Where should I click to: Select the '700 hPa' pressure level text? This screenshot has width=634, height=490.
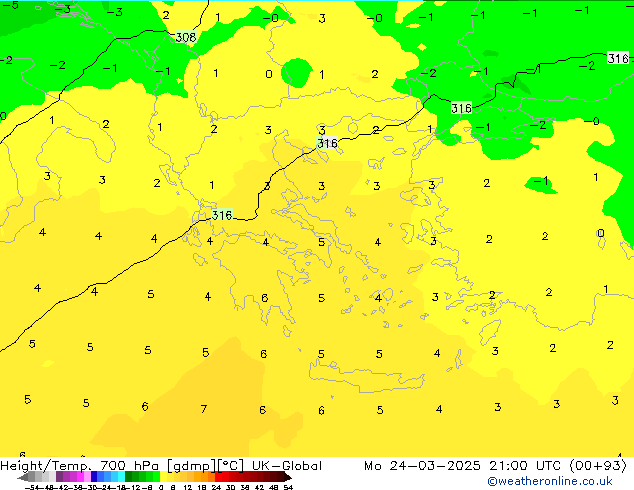pos(129,466)
